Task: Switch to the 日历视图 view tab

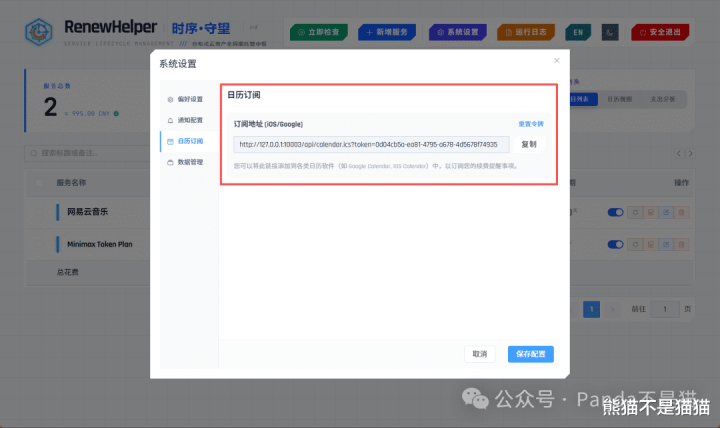Action: [619, 99]
